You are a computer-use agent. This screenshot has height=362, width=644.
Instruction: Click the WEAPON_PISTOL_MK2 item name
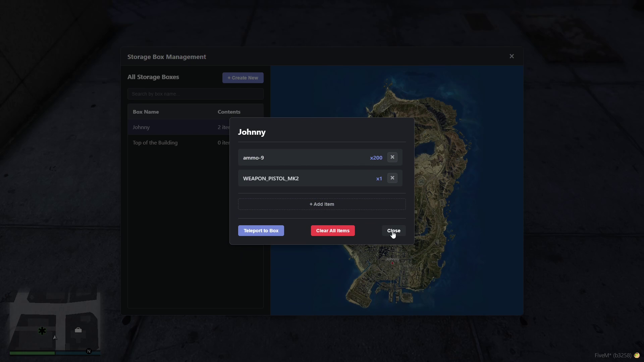click(271, 178)
